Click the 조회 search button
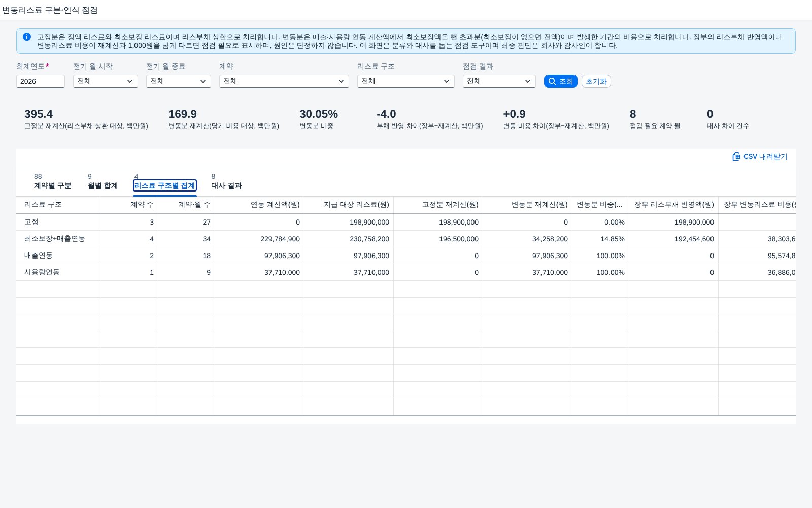Image resolution: width=812 pixels, height=508 pixels. tap(561, 81)
